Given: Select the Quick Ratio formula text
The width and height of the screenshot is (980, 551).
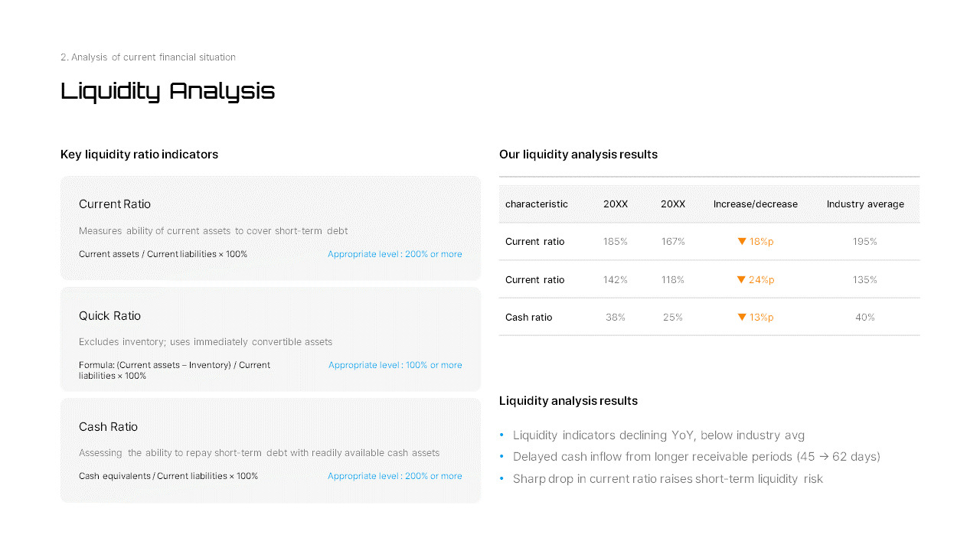Looking at the screenshot, I should click(175, 370).
